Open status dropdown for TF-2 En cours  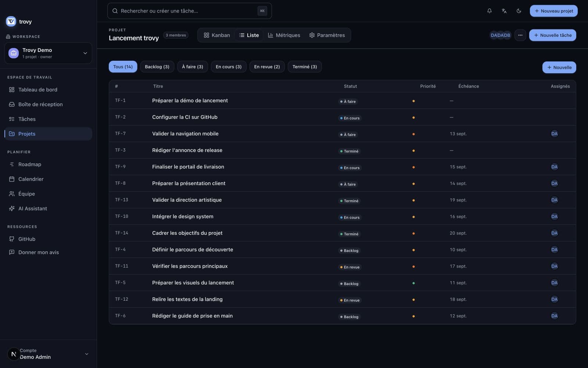point(350,118)
